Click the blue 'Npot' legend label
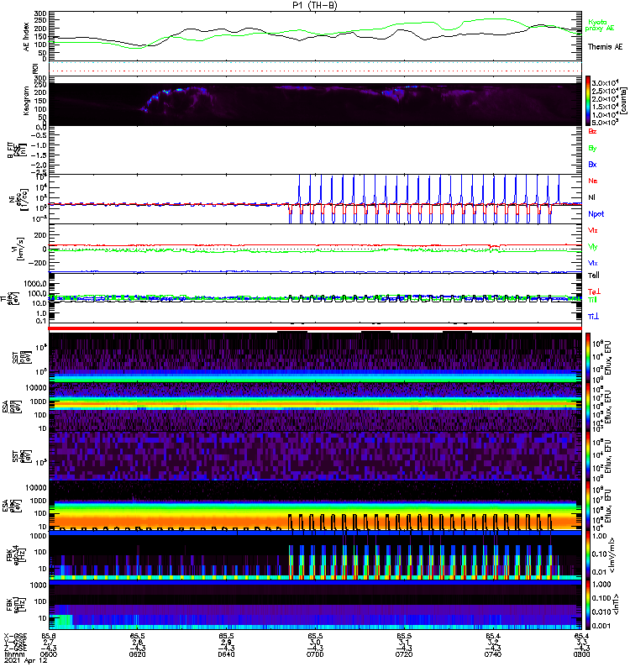The height and width of the screenshot is (672, 630). point(596,214)
